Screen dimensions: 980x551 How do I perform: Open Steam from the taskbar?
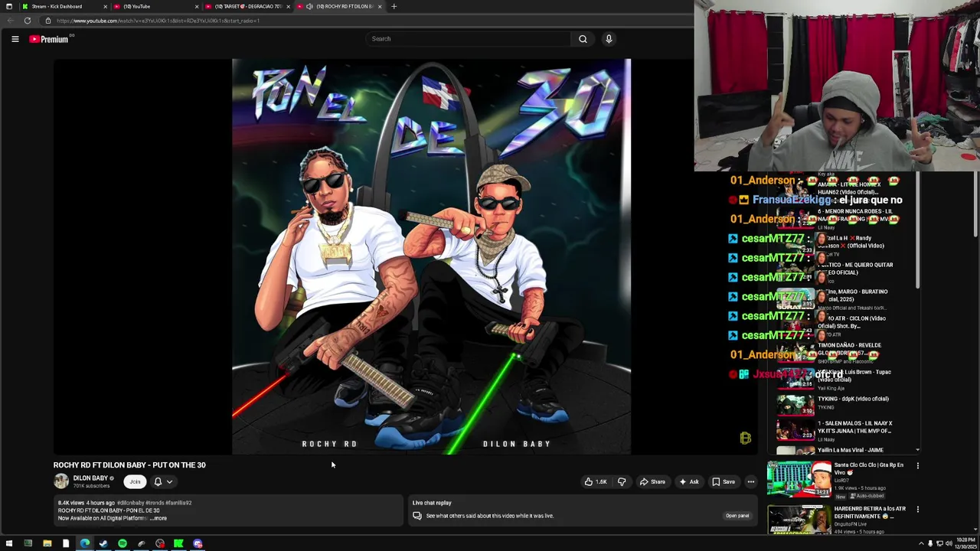tap(103, 544)
